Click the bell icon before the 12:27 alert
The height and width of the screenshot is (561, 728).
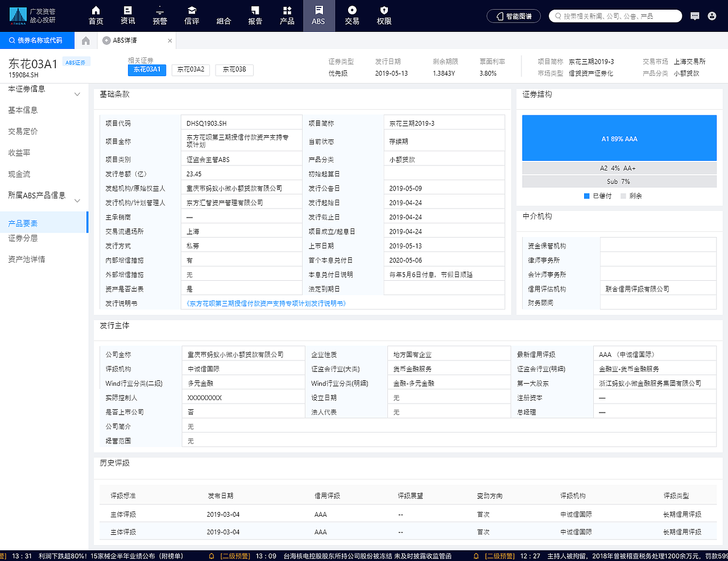[476, 556]
